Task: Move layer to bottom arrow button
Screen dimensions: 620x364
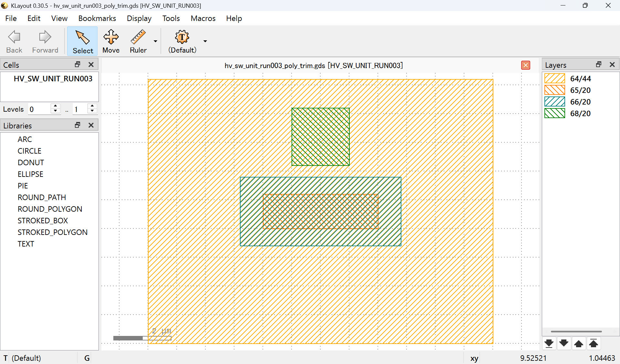Action: (549, 344)
